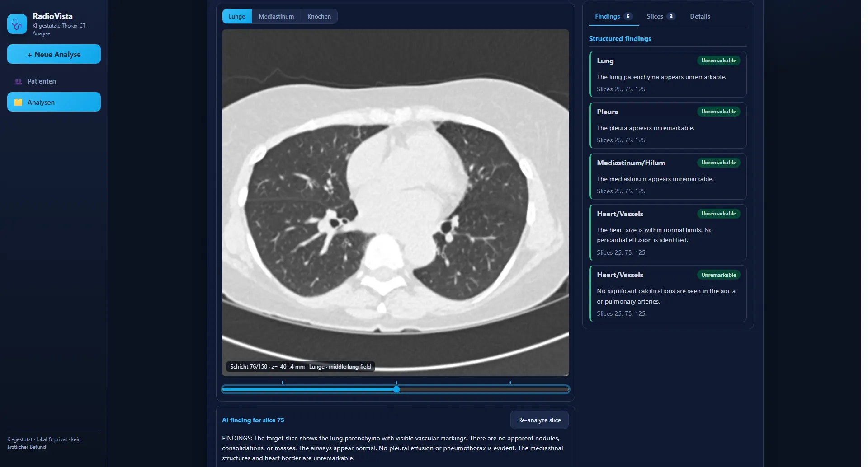Jump to slice 125 marker above slider

510,383
